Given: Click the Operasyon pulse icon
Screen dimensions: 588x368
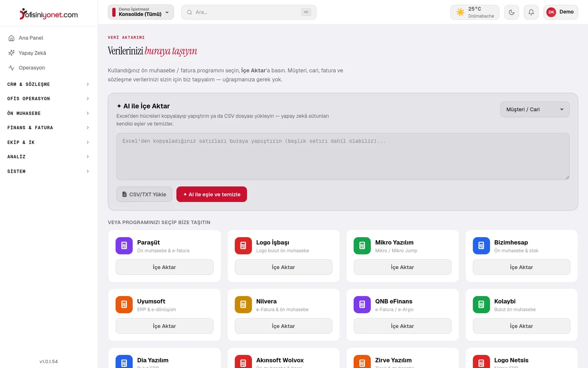Looking at the screenshot, I should [x=11, y=68].
